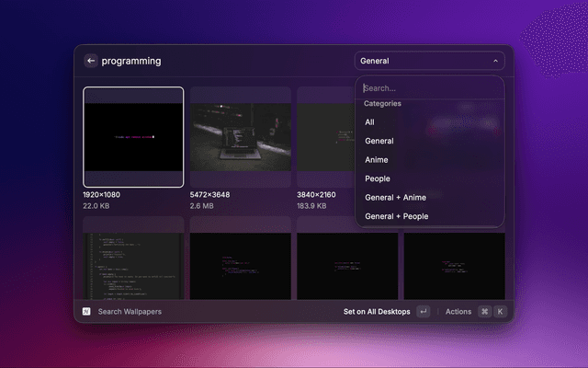The image size is (588, 368).
Task: Click the Command key icon in footer
Action: point(484,312)
